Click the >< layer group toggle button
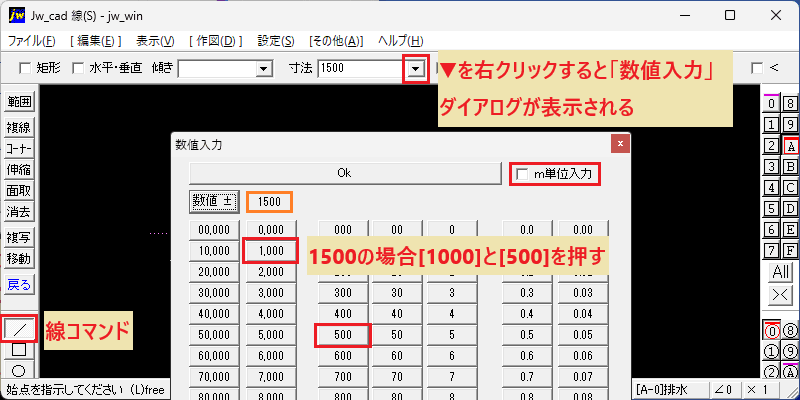800x400 pixels. pos(781,294)
